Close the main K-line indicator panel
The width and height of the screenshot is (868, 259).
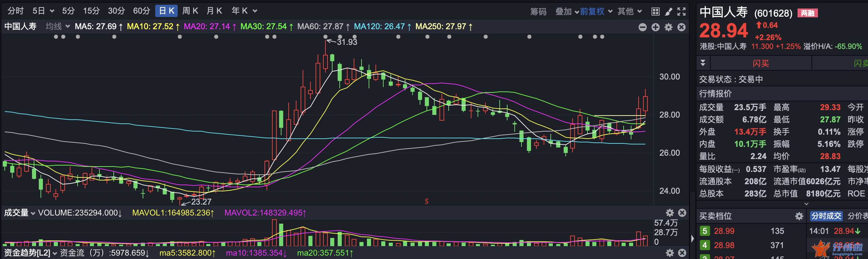(681, 27)
